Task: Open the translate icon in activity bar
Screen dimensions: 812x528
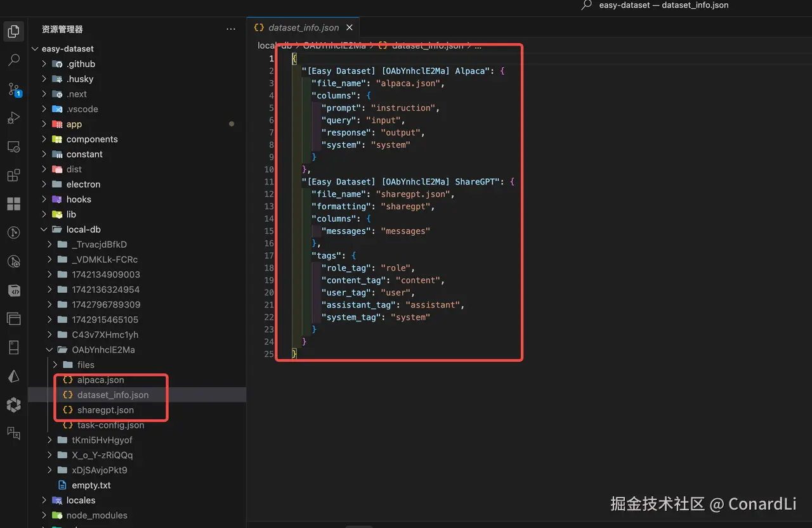Action: pos(13,433)
